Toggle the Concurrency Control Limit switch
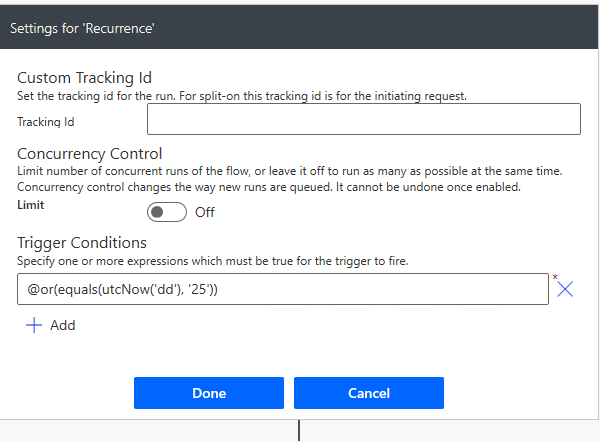The width and height of the screenshot is (600, 441). click(167, 212)
